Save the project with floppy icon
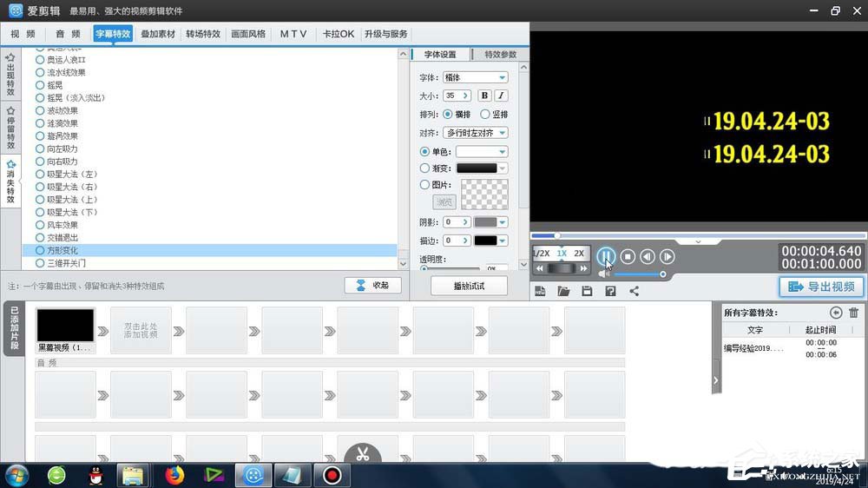The image size is (868, 488). pos(587,291)
